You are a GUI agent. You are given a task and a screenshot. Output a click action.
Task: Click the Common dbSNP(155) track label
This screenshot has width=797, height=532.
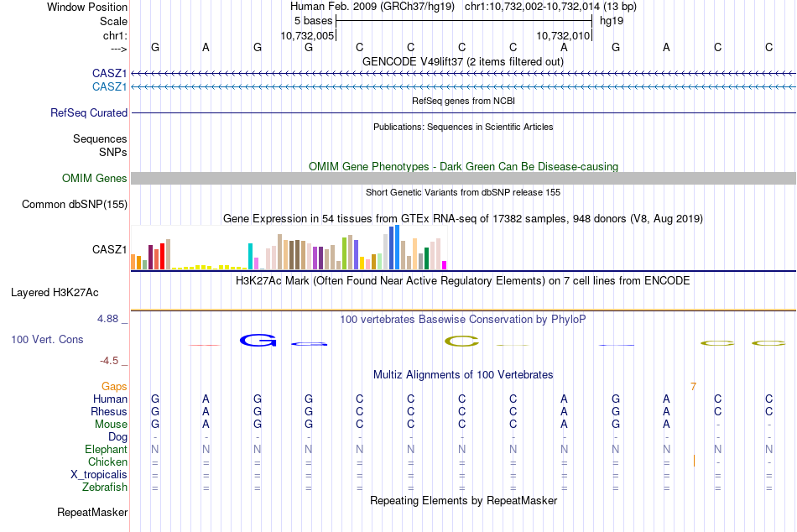click(x=75, y=205)
